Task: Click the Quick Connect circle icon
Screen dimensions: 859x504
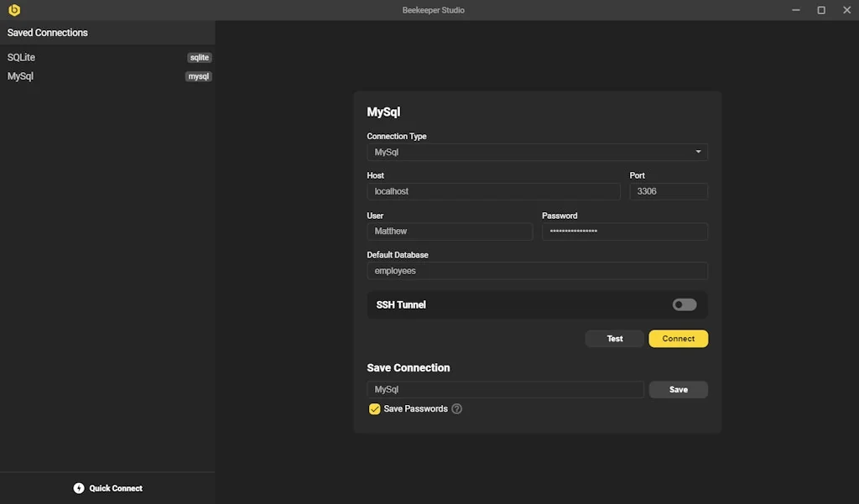Action: coord(78,487)
